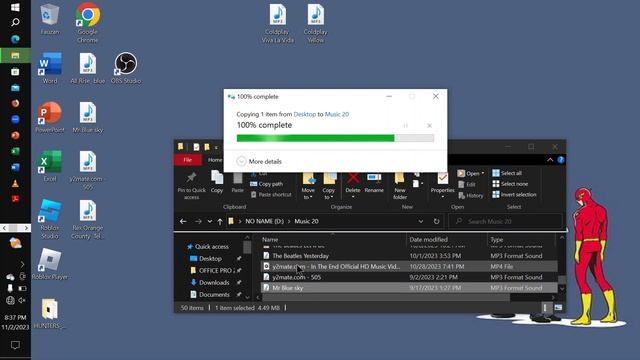Image resolution: width=640 pixels, height=360 pixels.
Task: Open the recent locations dropdown arrow
Action: [x=209, y=221]
